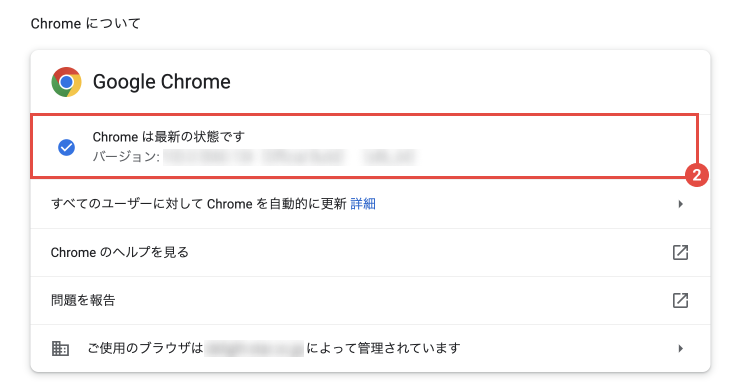
Task: Open the Chrome のヘルプを見る row
Action: pos(370,252)
